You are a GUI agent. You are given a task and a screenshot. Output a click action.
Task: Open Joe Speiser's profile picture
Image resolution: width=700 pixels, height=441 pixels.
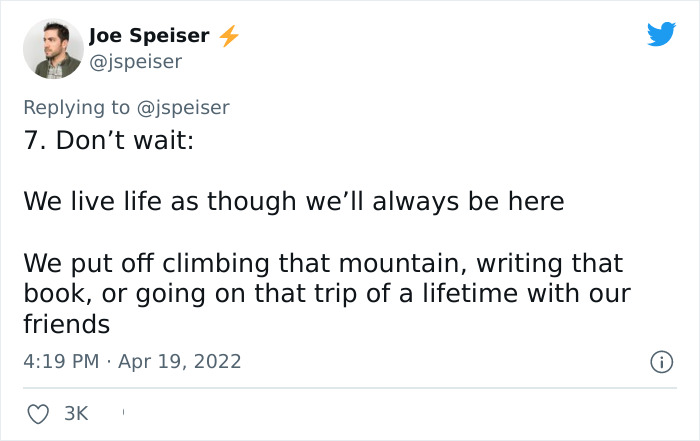coord(53,49)
